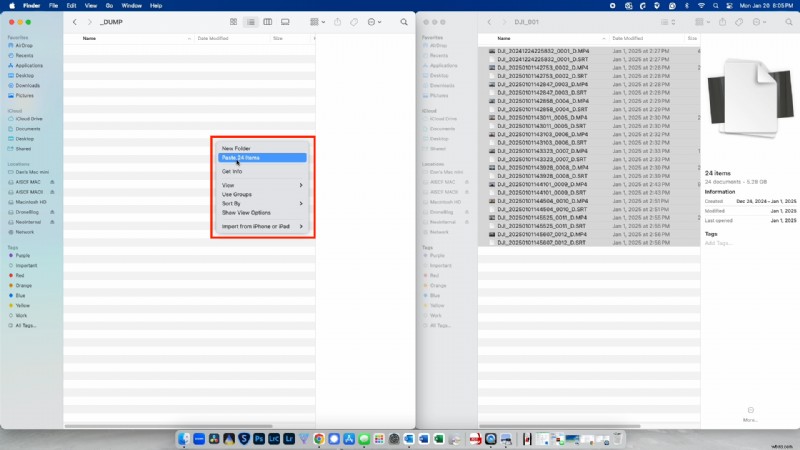
Task: Click the search magnifier in _DUMP window
Action: pyautogui.click(x=404, y=21)
